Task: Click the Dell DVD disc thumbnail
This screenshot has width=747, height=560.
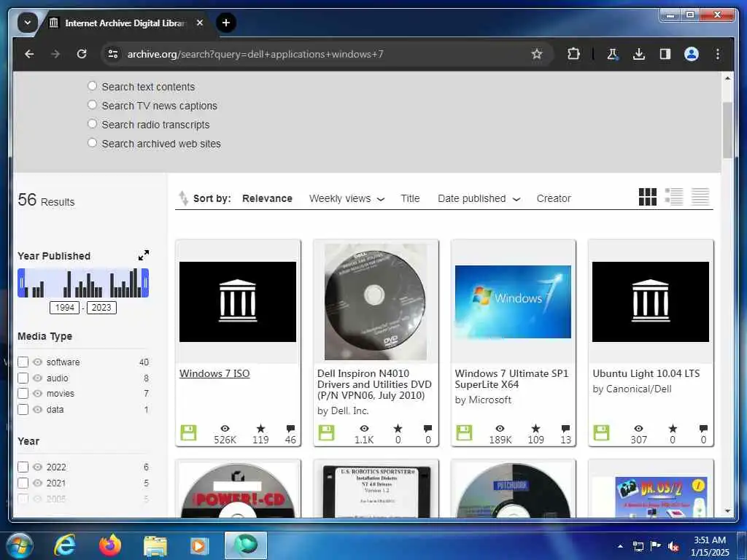Action: [376, 302]
